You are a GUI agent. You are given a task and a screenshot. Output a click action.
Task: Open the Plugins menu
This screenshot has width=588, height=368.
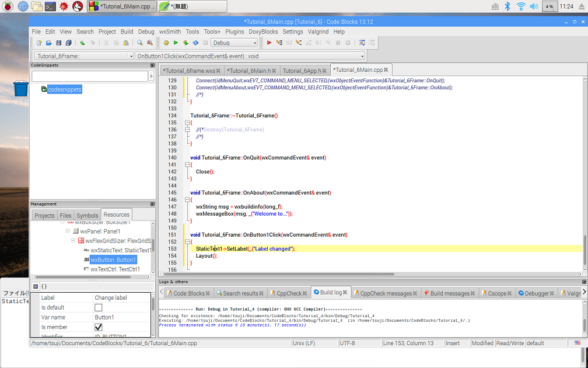235,32
